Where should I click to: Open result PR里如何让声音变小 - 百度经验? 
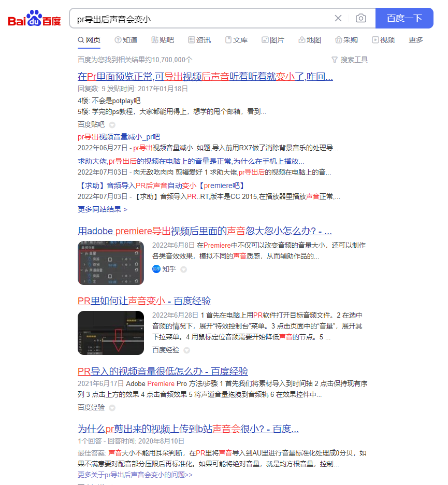click(x=144, y=301)
